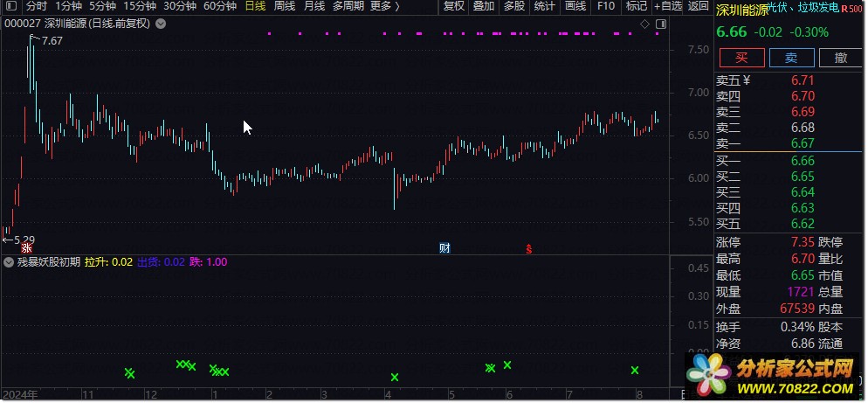Click the 7.67 high price label

[x=52, y=41]
